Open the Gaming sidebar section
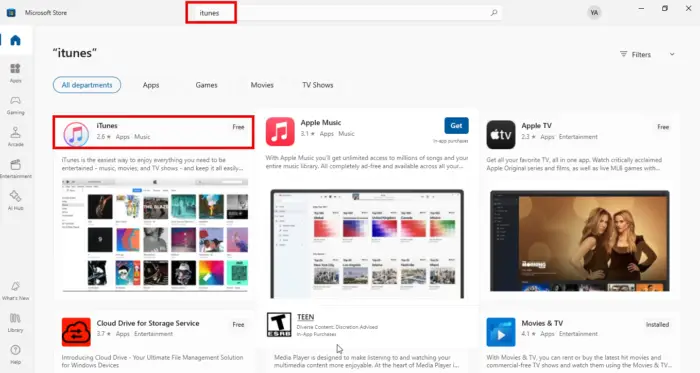The height and width of the screenshot is (373, 700). click(15, 105)
